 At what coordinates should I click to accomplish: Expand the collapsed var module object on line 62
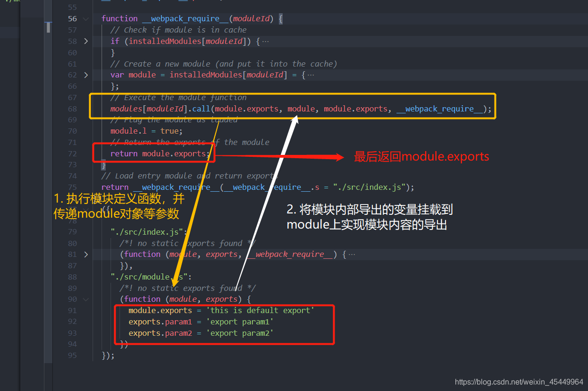[85, 75]
